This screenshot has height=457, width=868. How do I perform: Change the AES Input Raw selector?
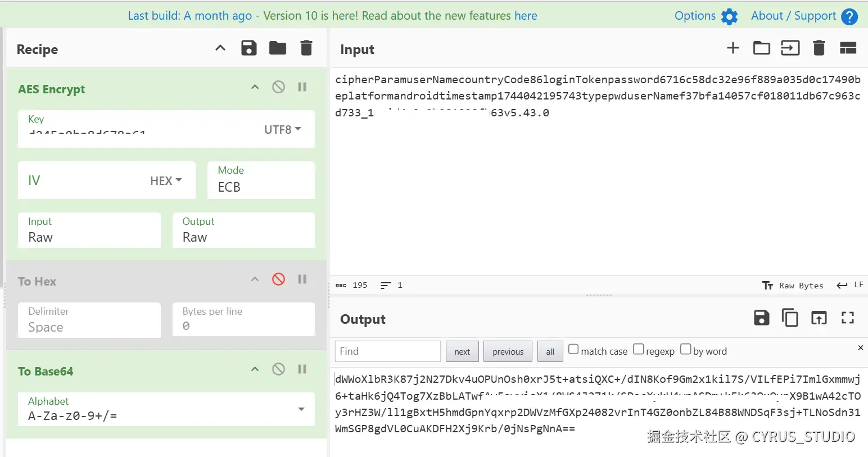[x=89, y=230]
